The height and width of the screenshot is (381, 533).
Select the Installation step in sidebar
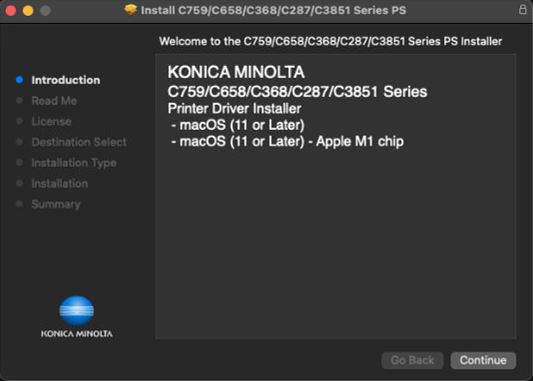(59, 184)
